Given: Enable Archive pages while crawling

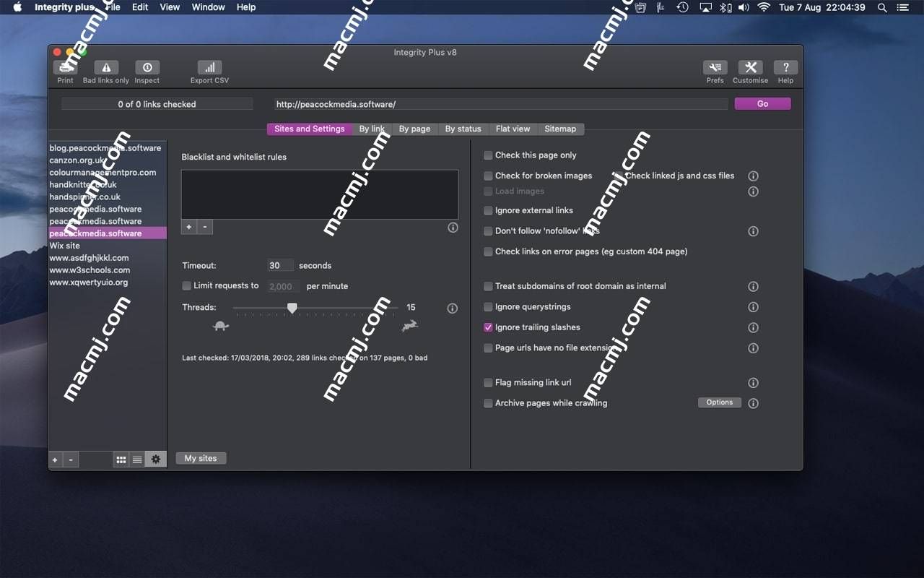Looking at the screenshot, I should tap(489, 403).
